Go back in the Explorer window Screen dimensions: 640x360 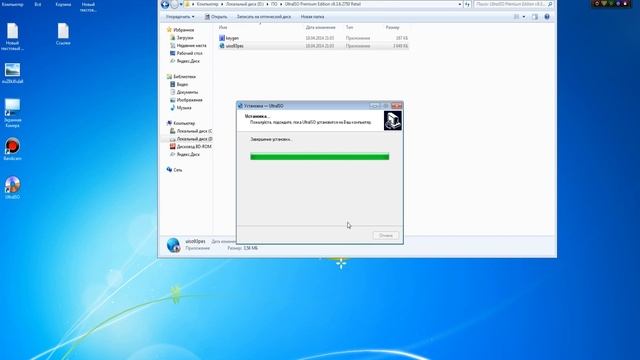pyautogui.click(x=165, y=4)
